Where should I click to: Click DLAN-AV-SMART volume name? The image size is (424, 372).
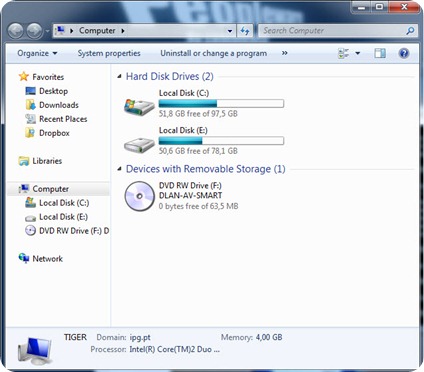(190, 196)
